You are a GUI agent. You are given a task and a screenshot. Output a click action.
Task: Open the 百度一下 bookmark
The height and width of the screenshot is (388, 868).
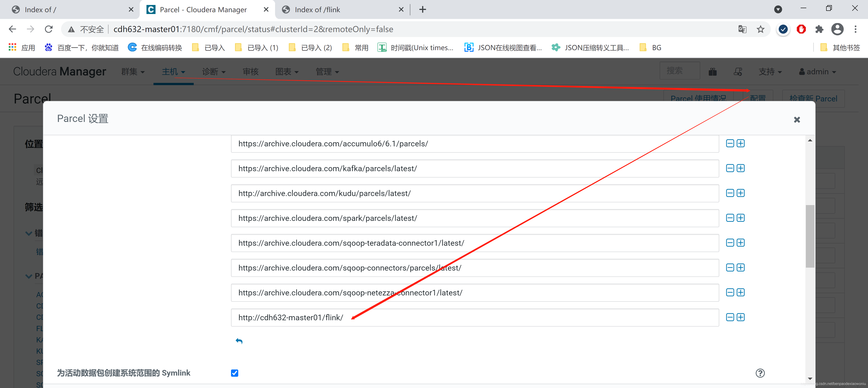coord(82,47)
